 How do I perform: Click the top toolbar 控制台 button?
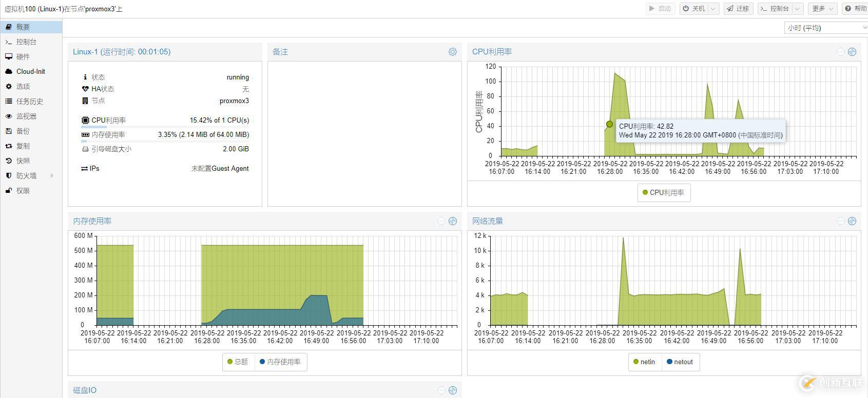[x=775, y=9]
